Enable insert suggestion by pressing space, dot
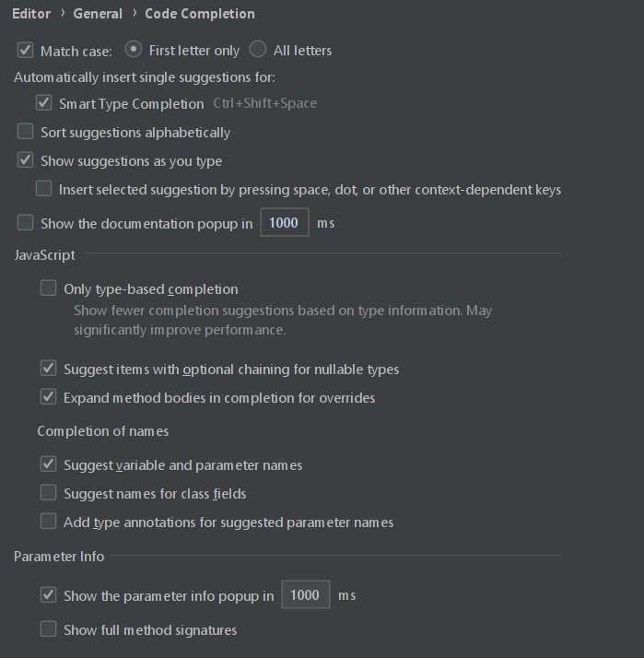 pyautogui.click(x=43, y=188)
